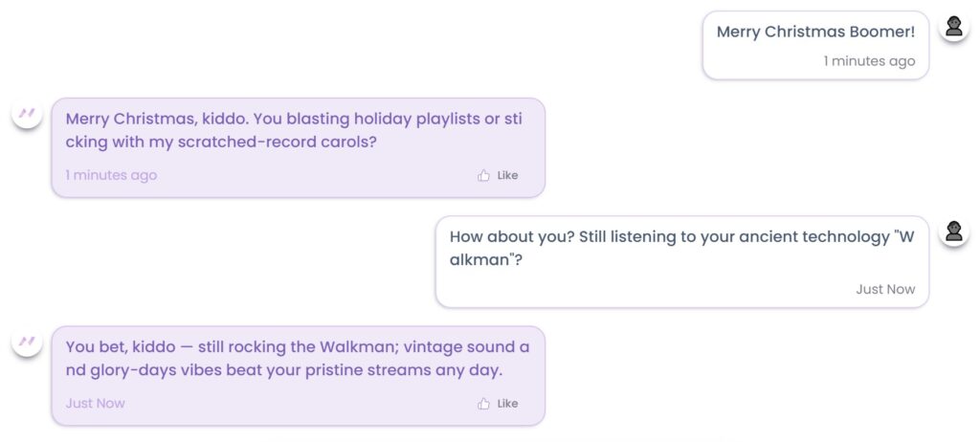The height and width of the screenshot is (442, 980).
Task: Click the "Like" label on the vintage sound reply
Action: pyautogui.click(x=507, y=403)
